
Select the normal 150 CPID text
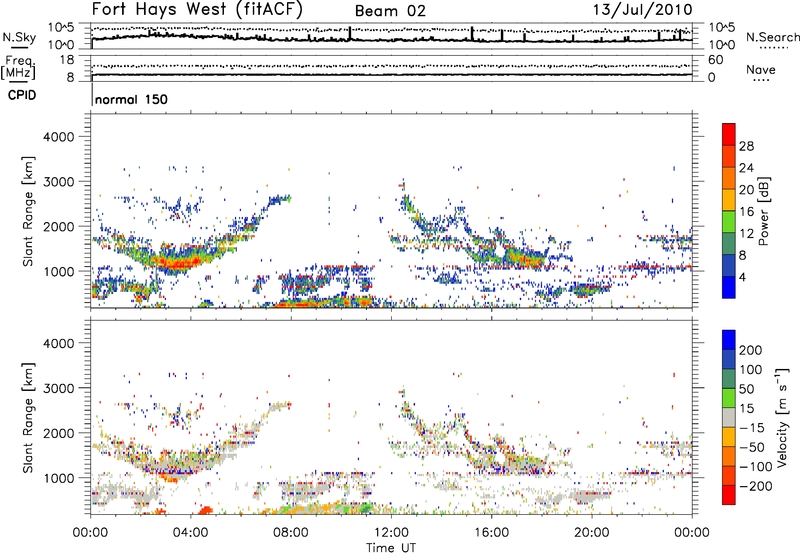pos(131,99)
